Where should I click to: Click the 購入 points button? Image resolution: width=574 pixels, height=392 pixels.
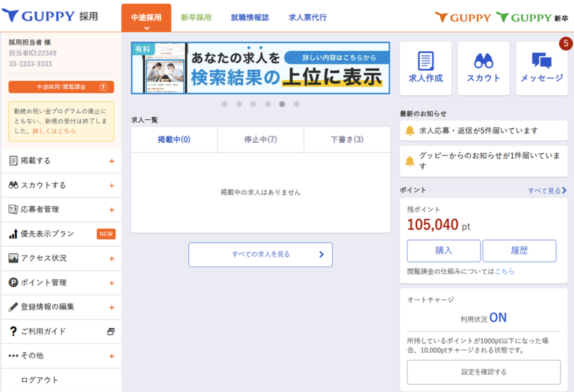(444, 251)
